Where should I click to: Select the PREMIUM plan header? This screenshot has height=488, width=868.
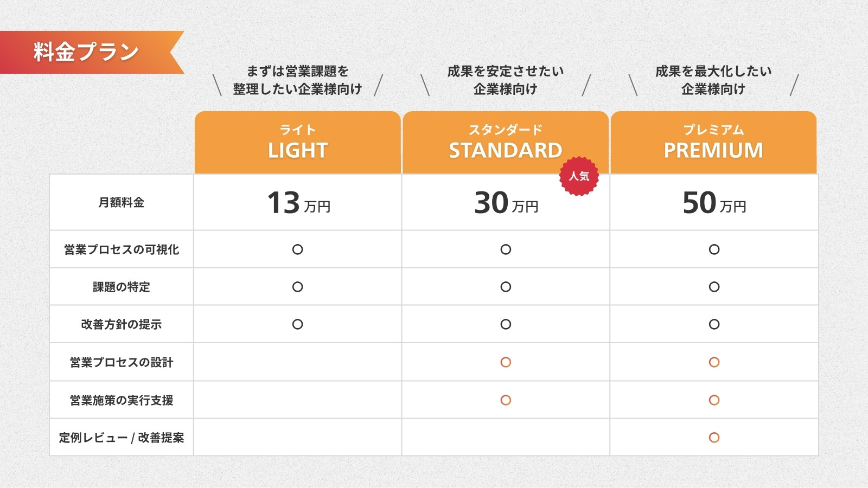click(x=714, y=143)
